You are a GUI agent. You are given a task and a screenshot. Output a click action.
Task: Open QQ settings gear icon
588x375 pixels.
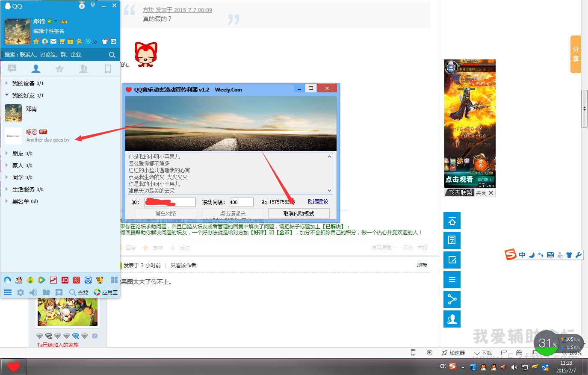pyautogui.click(x=21, y=292)
